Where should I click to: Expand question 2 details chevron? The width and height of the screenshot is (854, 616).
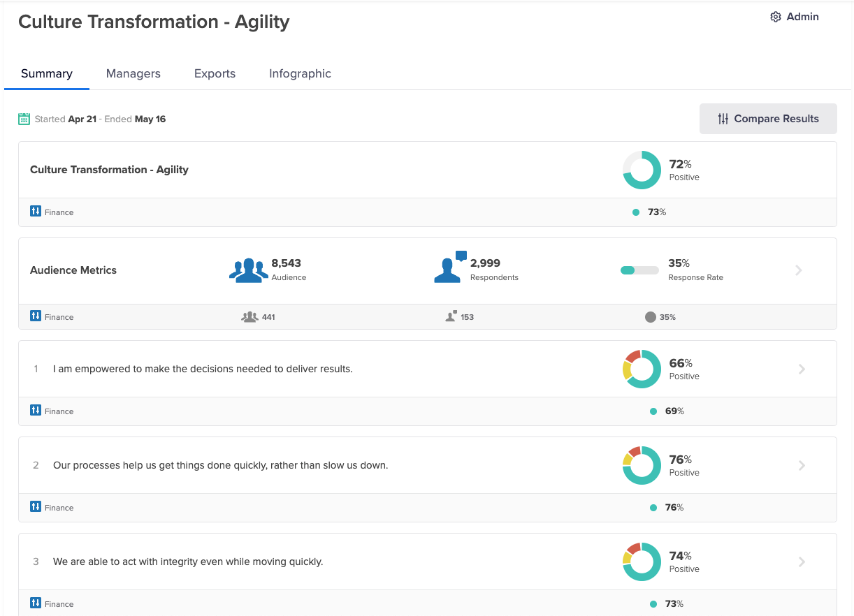point(802,465)
